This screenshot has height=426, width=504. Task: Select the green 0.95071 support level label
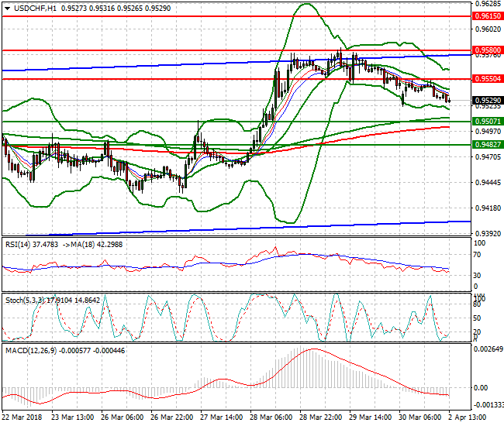[488, 122]
